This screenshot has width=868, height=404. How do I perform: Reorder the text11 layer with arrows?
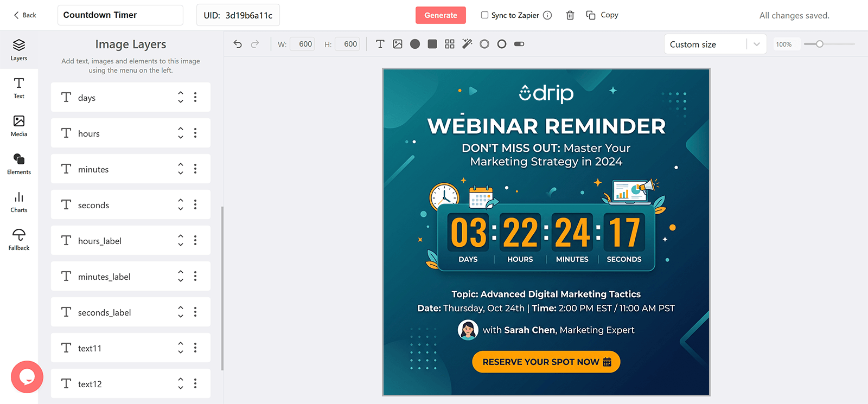pyautogui.click(x=181, y=348)
